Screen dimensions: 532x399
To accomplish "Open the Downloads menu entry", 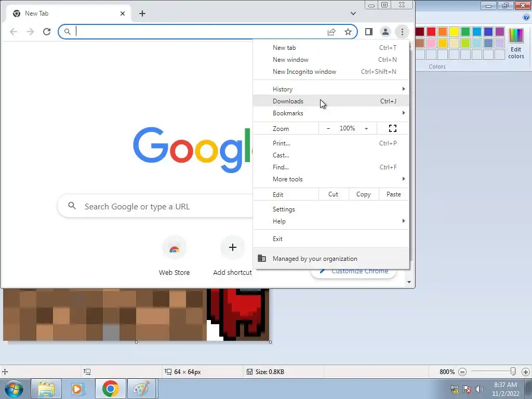I will pyautogui.click(x=331, y=101).
